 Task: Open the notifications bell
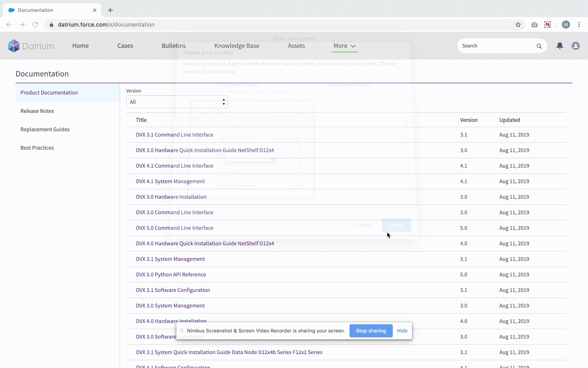click(x=560, y=46)
